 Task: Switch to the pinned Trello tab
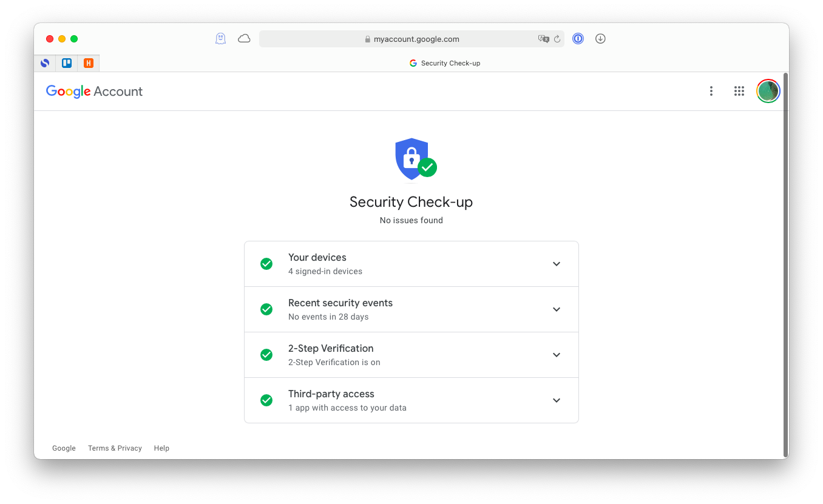[67, 63]
